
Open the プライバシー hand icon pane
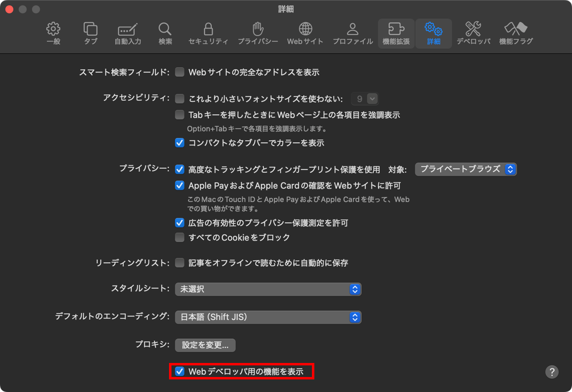tap(258, 33)
